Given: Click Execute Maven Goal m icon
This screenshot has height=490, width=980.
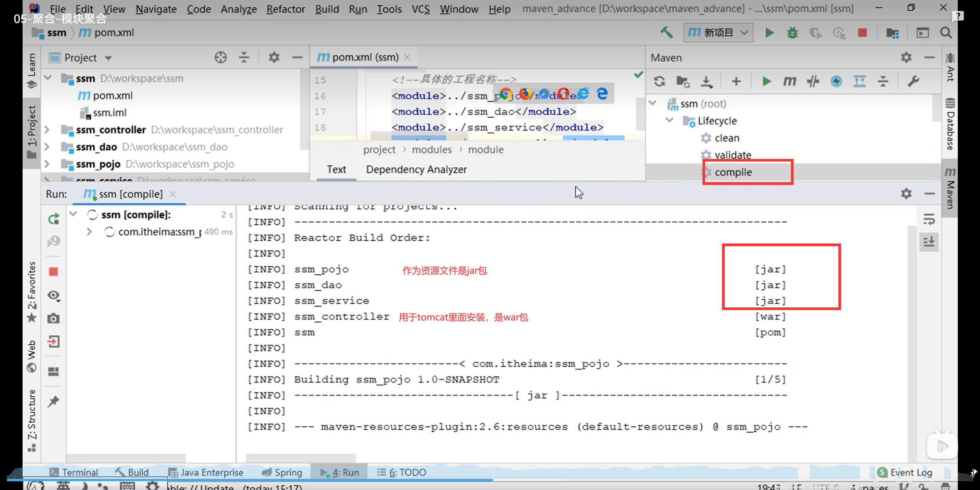Looking at the screenshot, I should [x=790, y=81].
